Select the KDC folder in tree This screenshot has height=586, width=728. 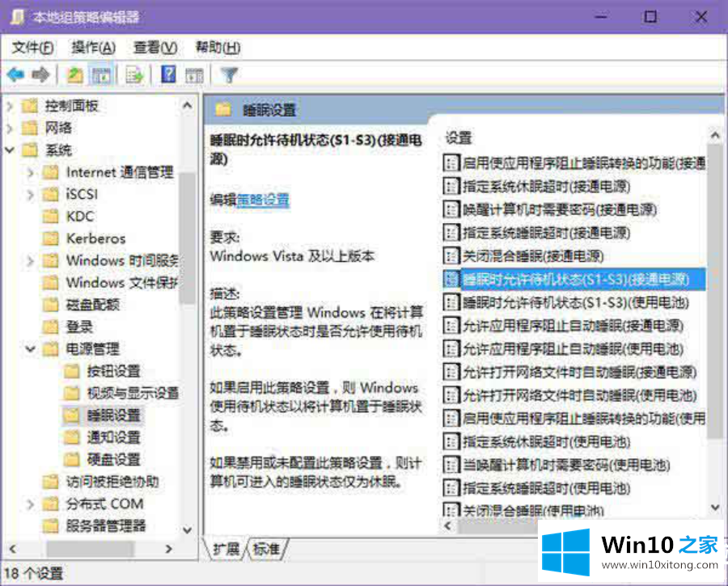click(x=69, y=216)
